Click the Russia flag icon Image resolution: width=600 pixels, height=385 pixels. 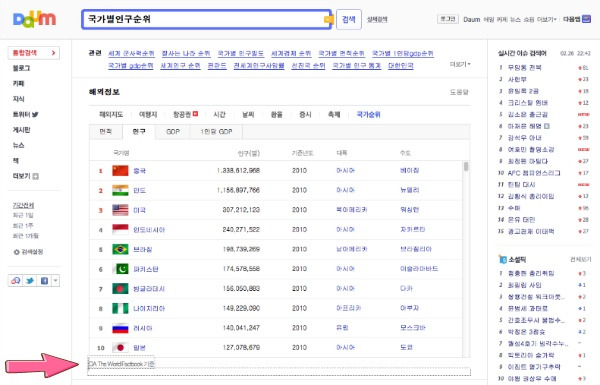pos(120,328)
